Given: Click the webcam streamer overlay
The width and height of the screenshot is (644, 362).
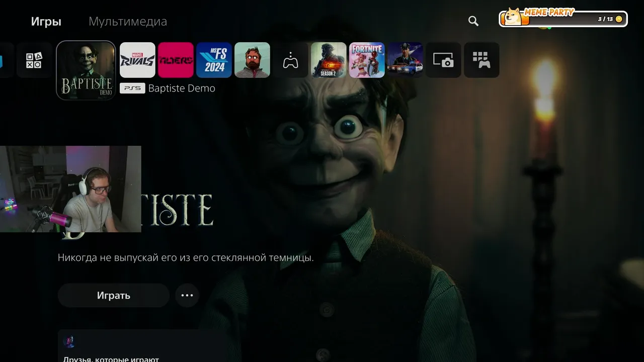Looking at the screenshot, I should coord(70,189).
